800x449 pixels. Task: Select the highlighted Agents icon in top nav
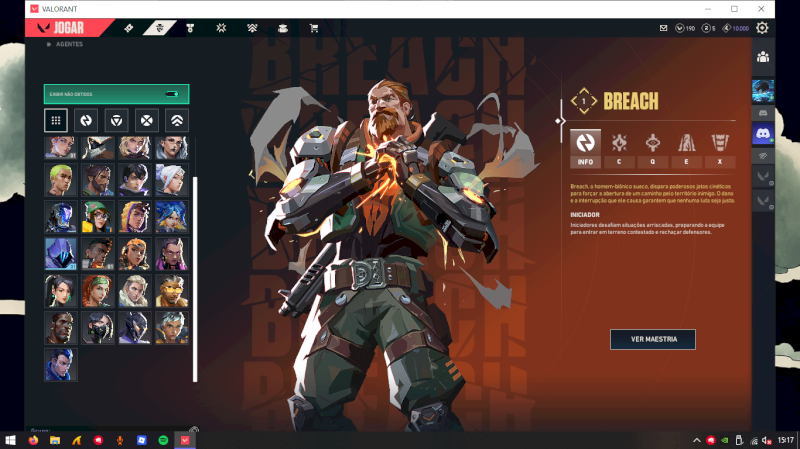[159, 28]
